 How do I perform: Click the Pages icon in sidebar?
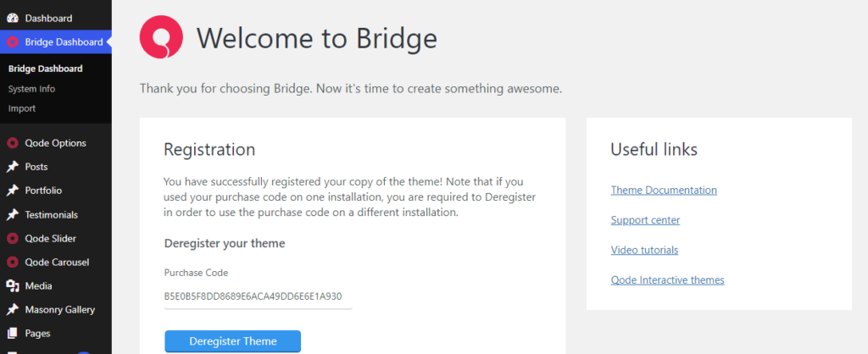[12, 334]
